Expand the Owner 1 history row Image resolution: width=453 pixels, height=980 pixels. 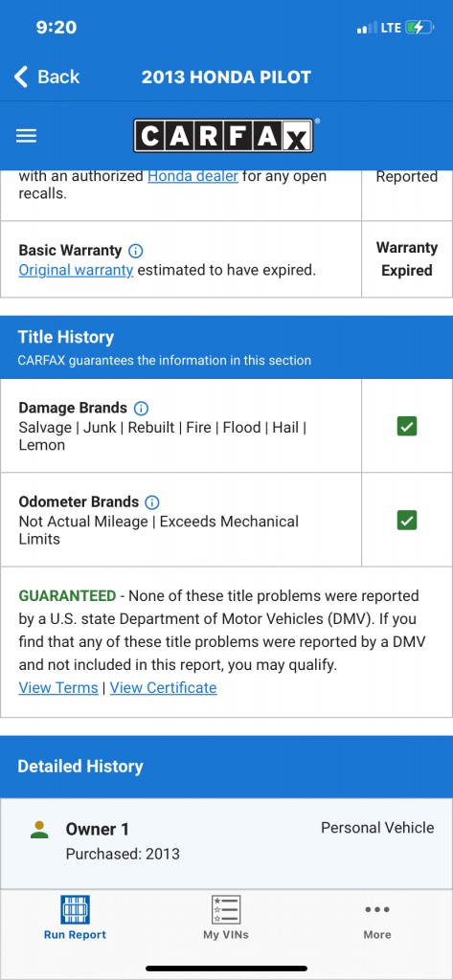click(x=226, y=843)
